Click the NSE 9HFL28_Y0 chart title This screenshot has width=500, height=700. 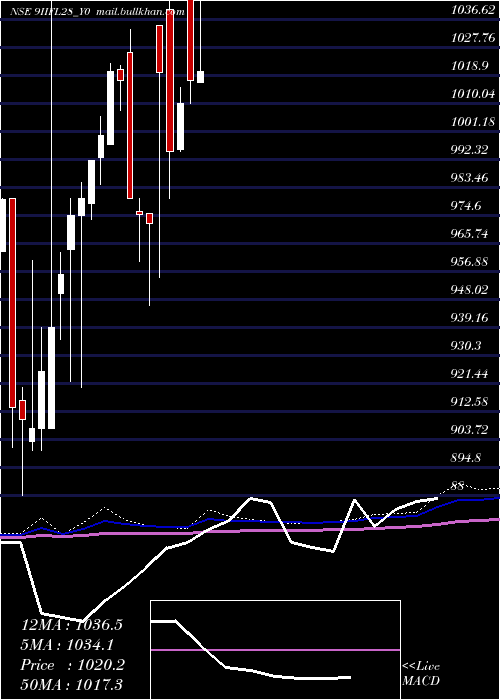(x=51, y=12)
